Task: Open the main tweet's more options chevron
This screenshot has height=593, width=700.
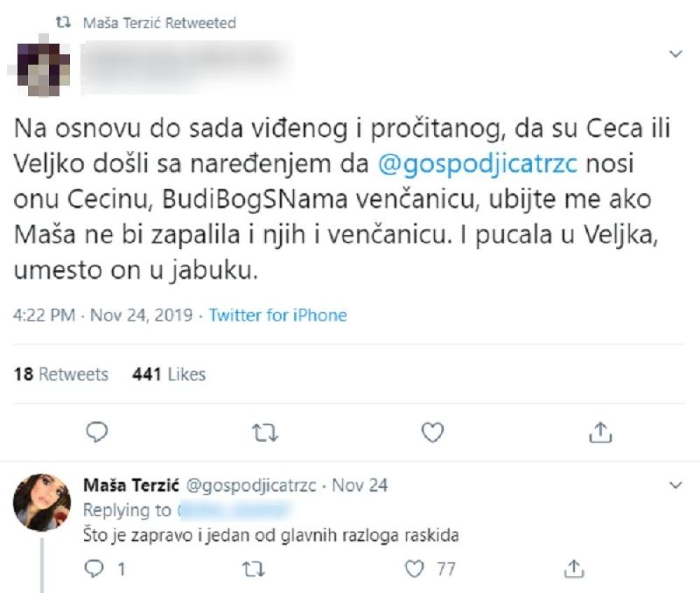Action: point(676,54)
